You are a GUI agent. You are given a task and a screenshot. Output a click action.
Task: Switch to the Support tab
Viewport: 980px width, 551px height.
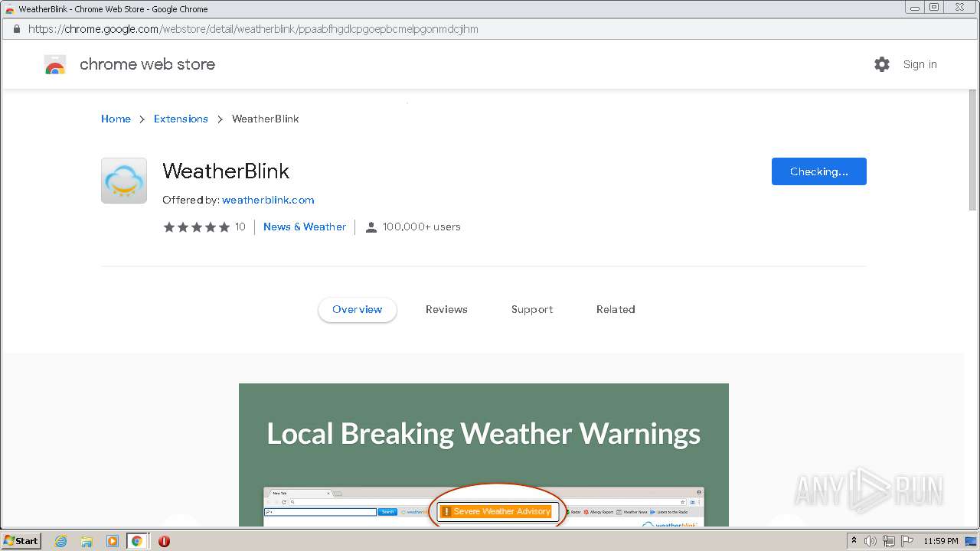(x=532, y=309)
